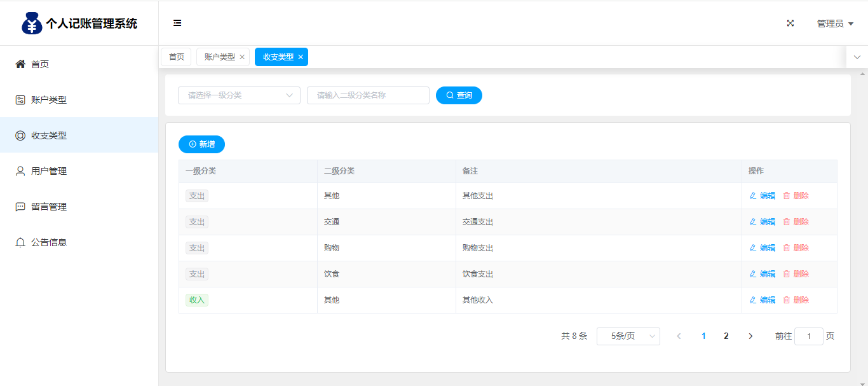Open the 5条/页 page size selector
Screen dimensions: 868x386
628,336
